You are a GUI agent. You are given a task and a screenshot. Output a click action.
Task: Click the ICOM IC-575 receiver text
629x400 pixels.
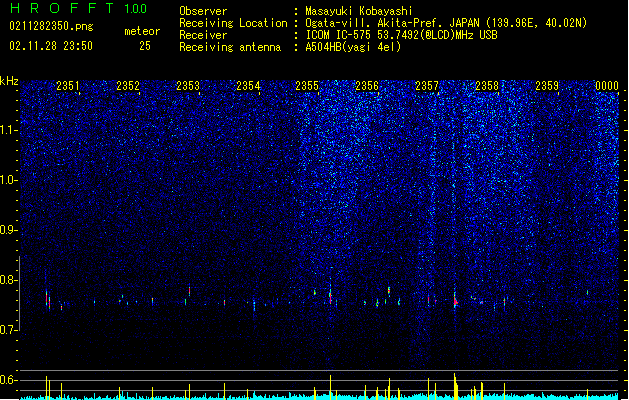pyautogui.click(x=401, y=35)
